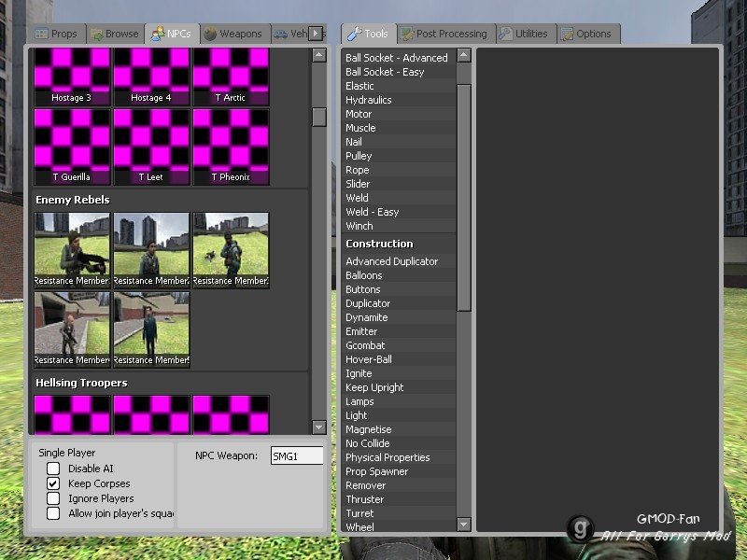Spawn the Hostage 3 NPC

point(72,77)
